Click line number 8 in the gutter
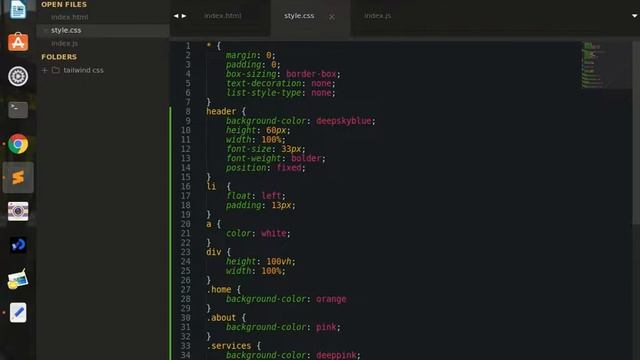This screenshot has width=640, height=360. click(x=188, y=111)
